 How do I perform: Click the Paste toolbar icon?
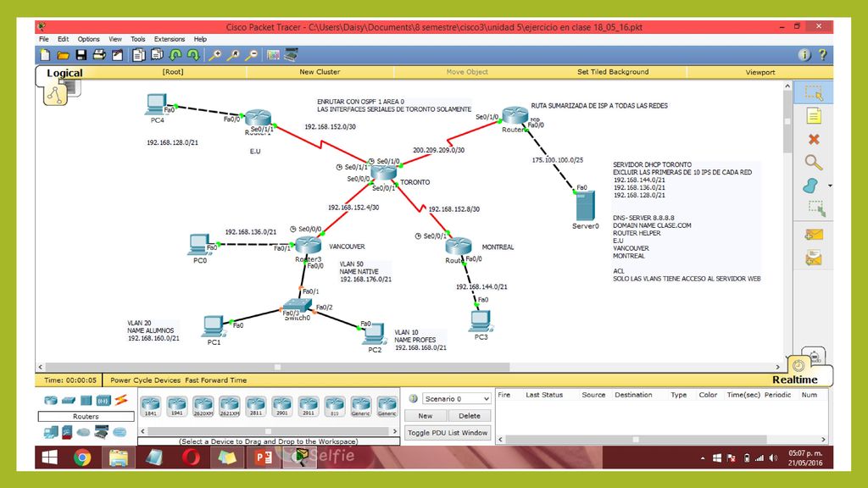point(157,55)
